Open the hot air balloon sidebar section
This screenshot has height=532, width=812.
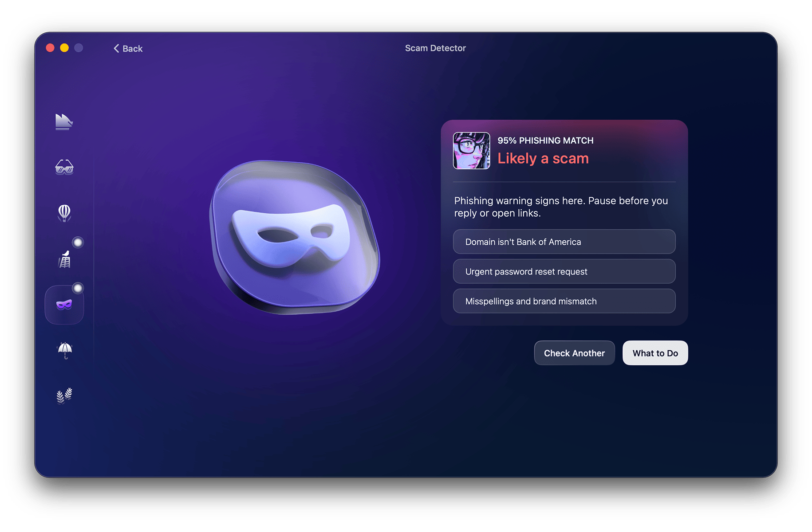point(64,213)
